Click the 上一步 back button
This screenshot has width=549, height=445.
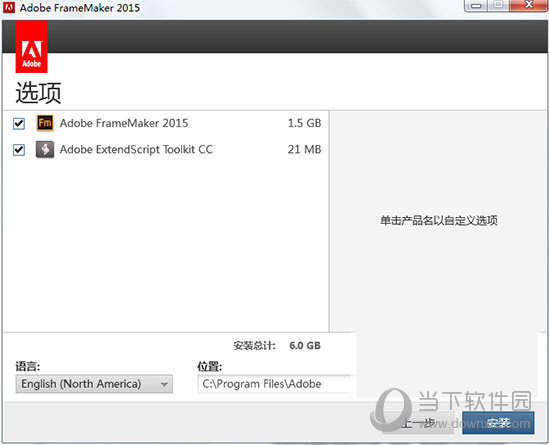pos(418,423)
